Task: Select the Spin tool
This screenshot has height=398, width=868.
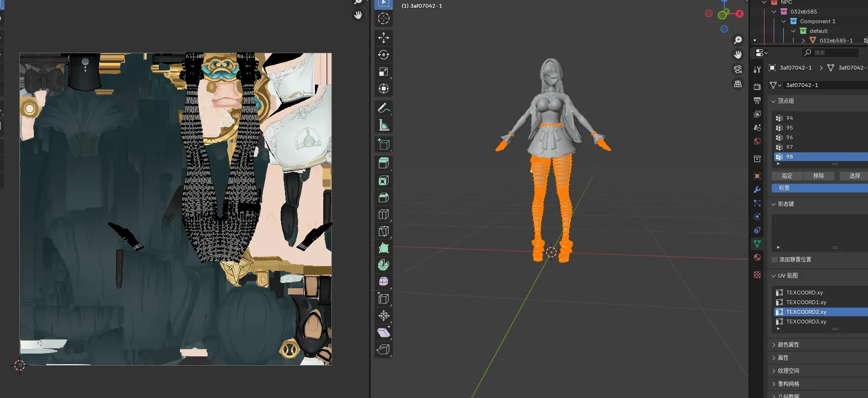Action: pos(384,265)
